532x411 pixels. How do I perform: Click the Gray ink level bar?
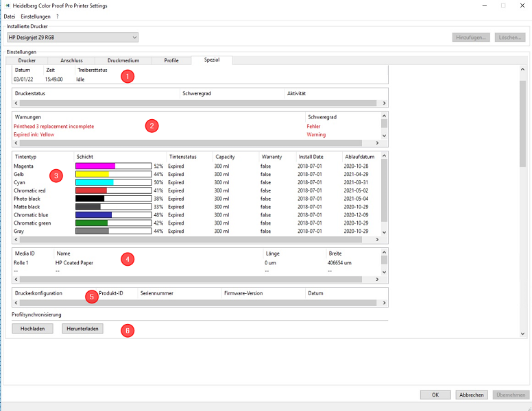(113, 231)
